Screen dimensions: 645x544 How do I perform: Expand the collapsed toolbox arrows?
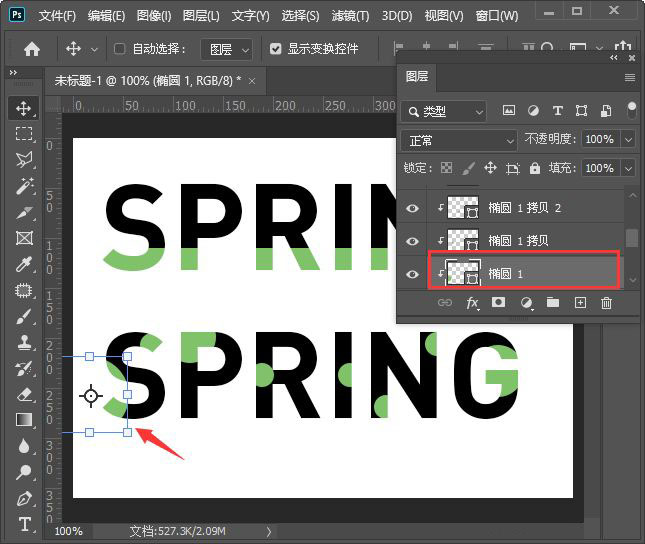point(13,73)
